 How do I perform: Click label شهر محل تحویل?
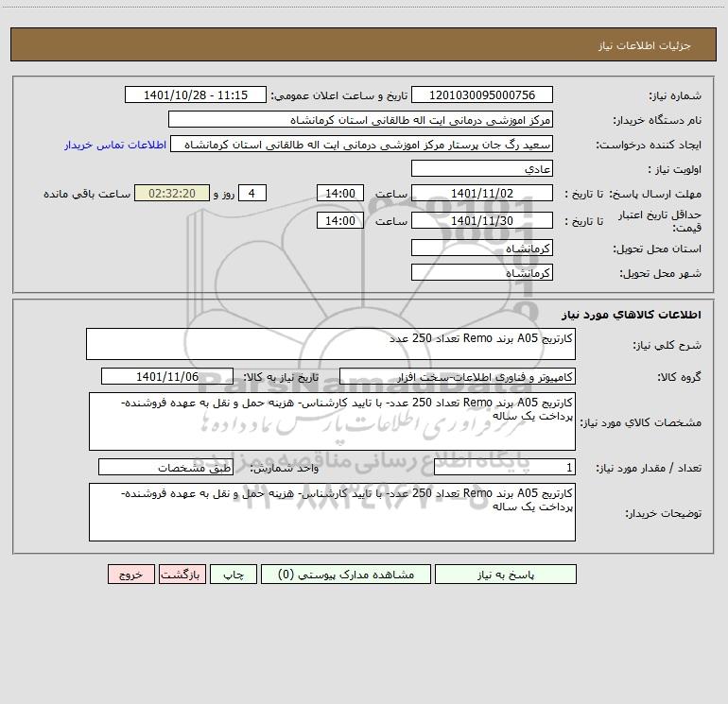660,274
